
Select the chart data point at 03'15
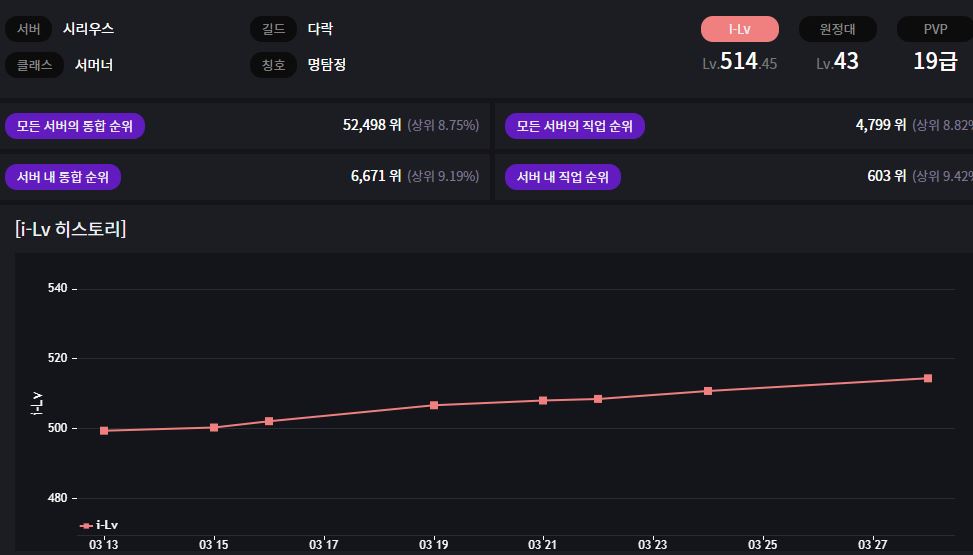tap(214, 427)
